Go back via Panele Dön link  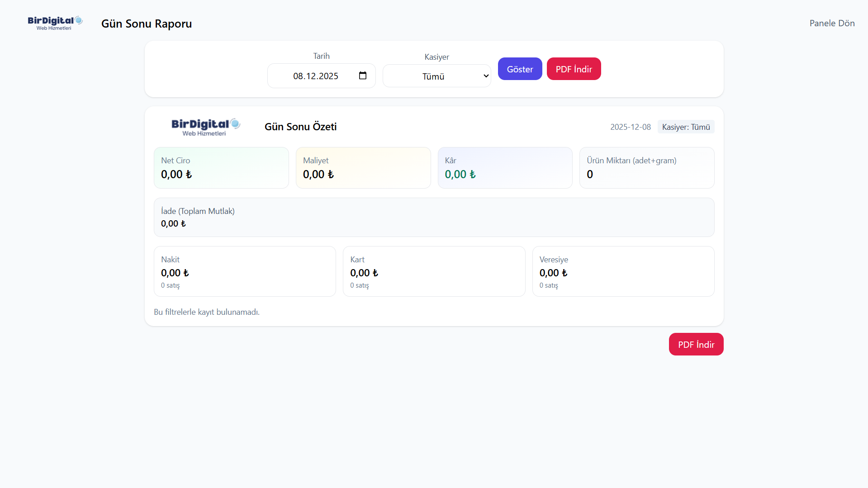832,23
